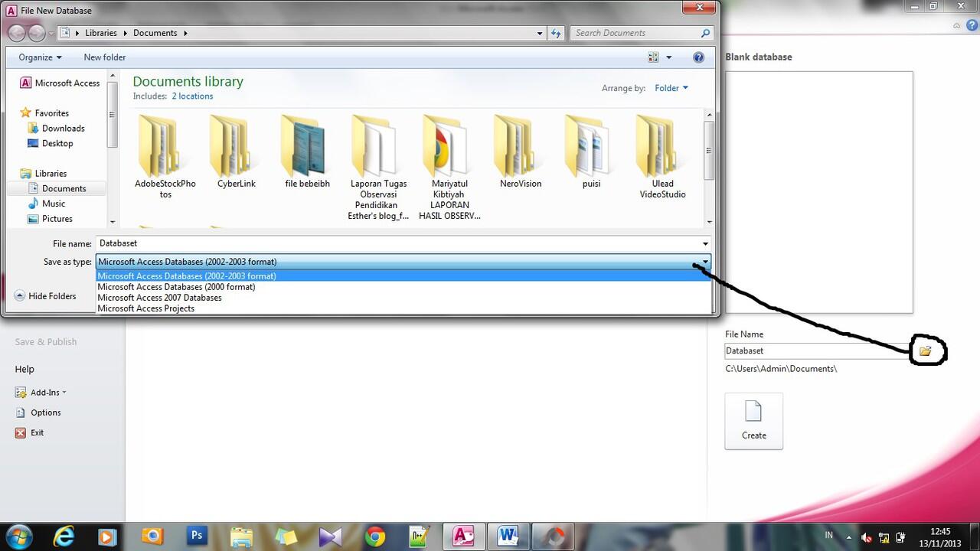Launch Internet Explorer from taskbar
This screenshot has width=980, height=551.
(64, 536)
